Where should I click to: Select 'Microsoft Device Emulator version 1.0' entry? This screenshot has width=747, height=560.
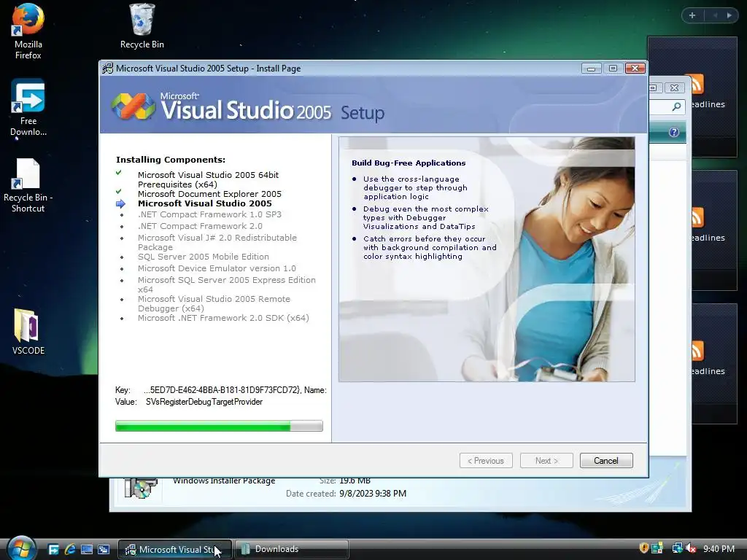(x=217, y=268)
